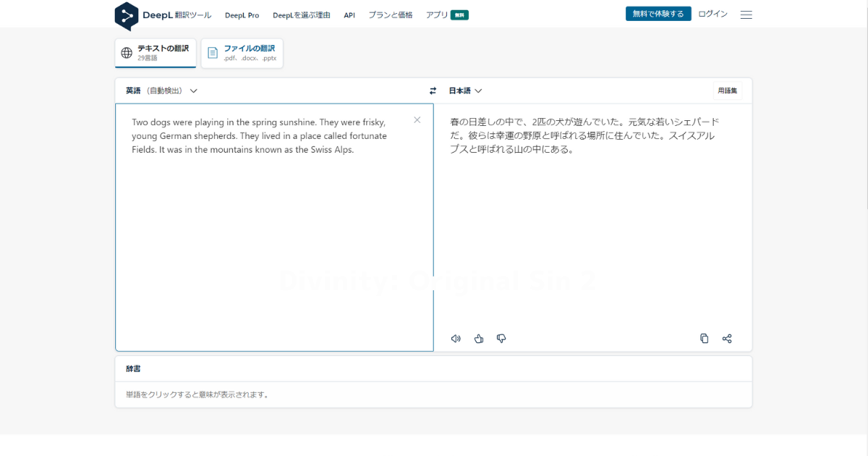Copy the translated Japanese text
The width and height of the screenshot is (868, 456).
(704, 338)
